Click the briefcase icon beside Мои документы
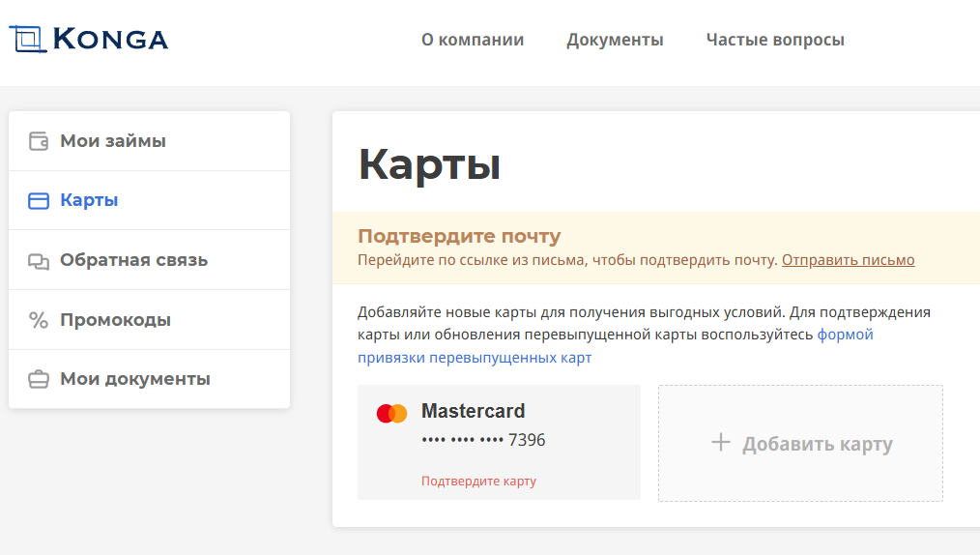Image resolution: width=980 pixels, height=555 pixels. pyautogui.click(x=39, y=379)
